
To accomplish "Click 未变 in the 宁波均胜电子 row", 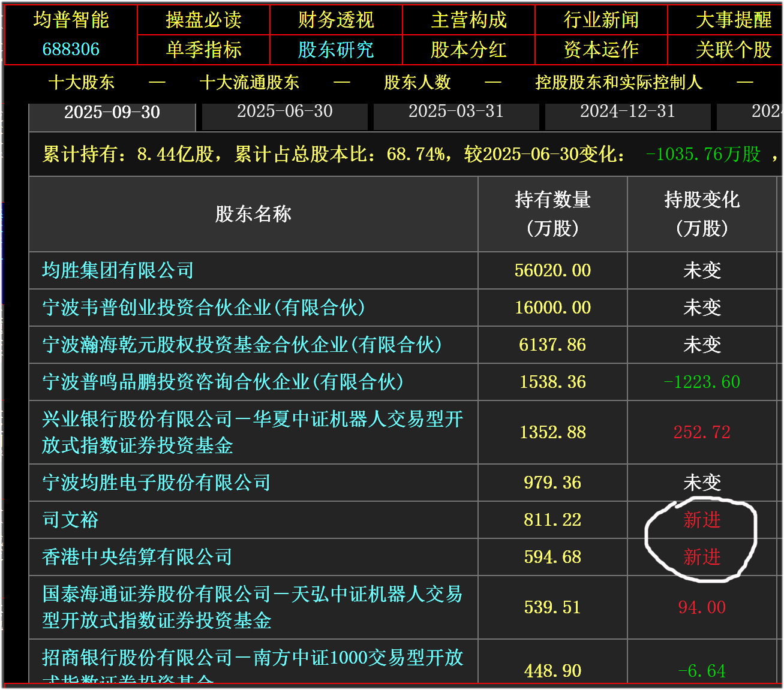I will pyautogui.click(x=702, y=483).
